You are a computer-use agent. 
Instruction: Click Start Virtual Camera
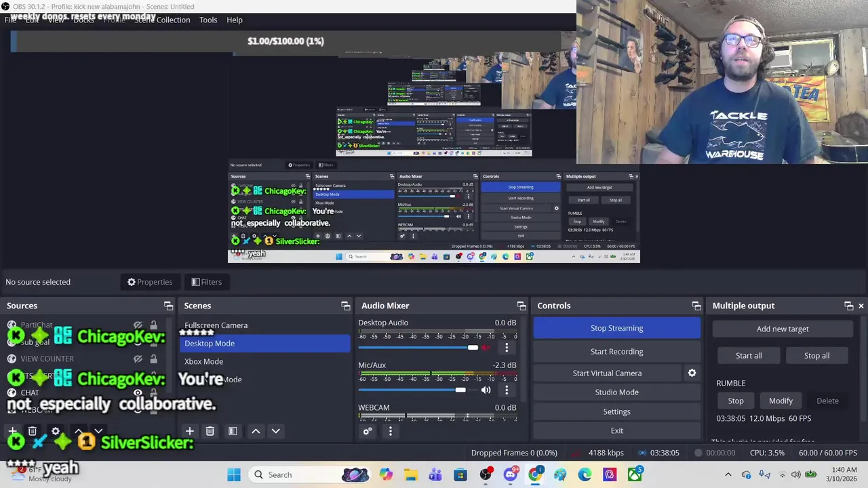pos(607,373)
